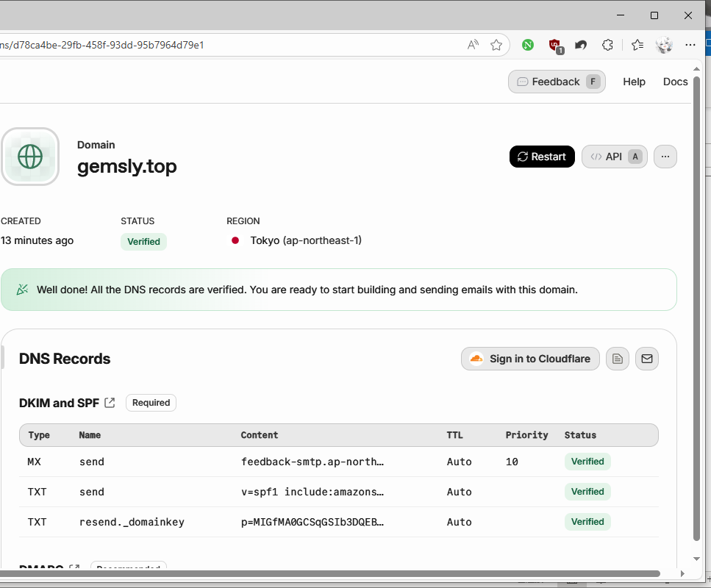The image size is (711, 588).
Task: Open the browser profile avatar menu
Action: [664, 45]
